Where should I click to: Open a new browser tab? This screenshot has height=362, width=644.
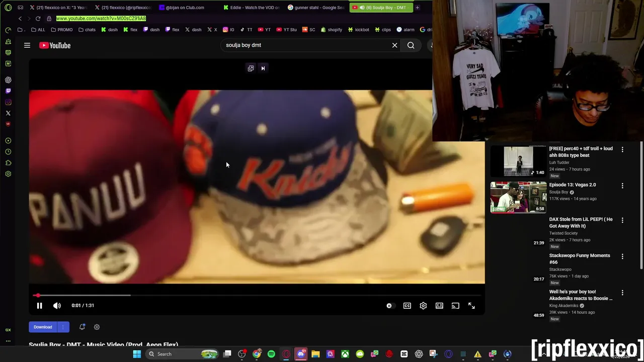417,8
